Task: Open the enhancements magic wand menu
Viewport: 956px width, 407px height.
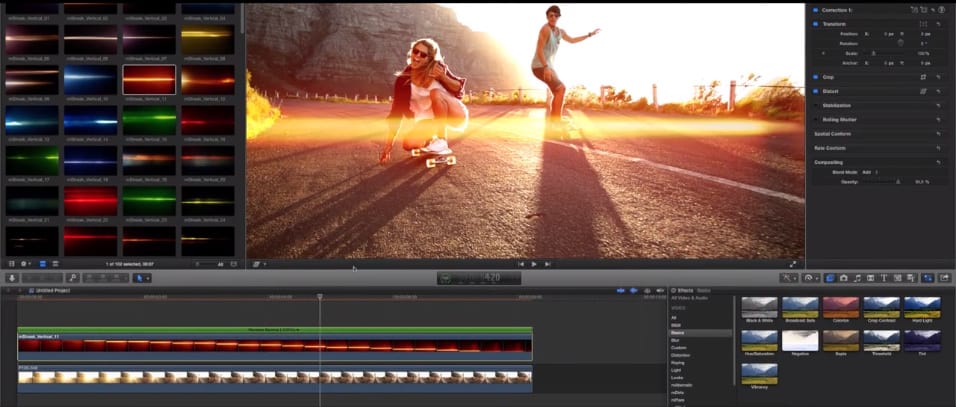Action: click(x=789, y=278)
